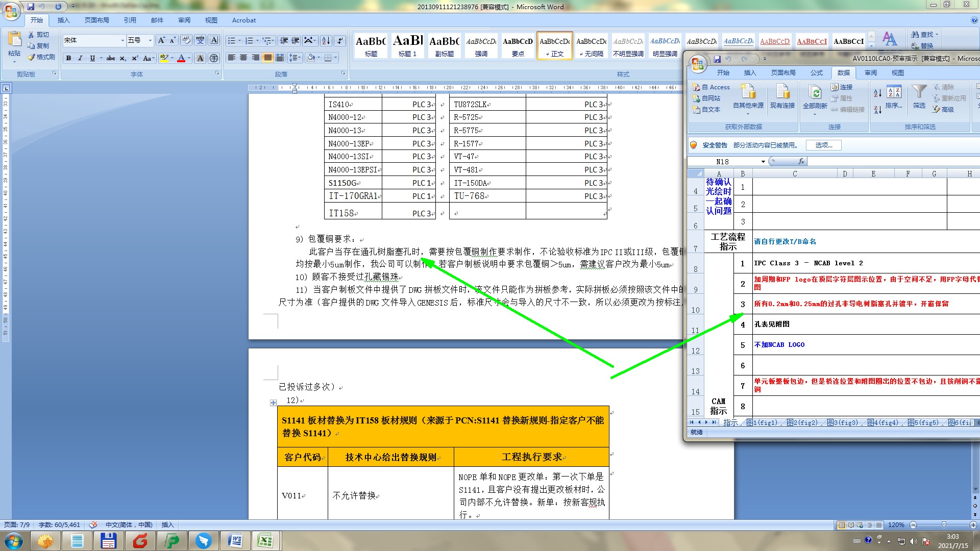The height and width of the screenshot is (551, 980).
Task: Toggle Italic formatting button
Action: (x=80, y=58)
